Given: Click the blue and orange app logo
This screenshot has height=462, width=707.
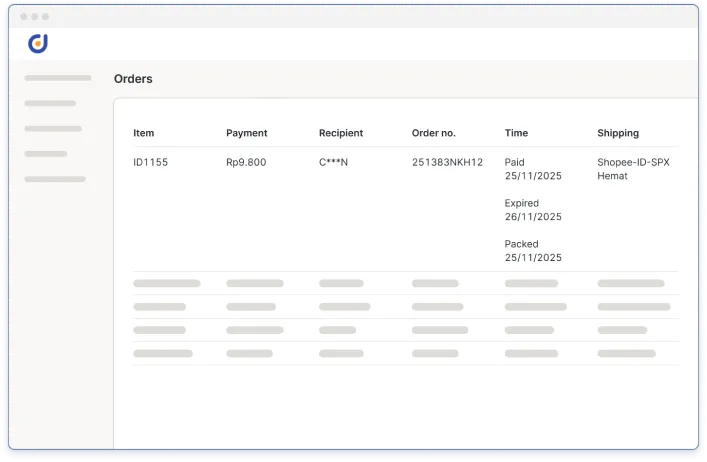Looking at the screenshot, I should [x=38, y=43].
